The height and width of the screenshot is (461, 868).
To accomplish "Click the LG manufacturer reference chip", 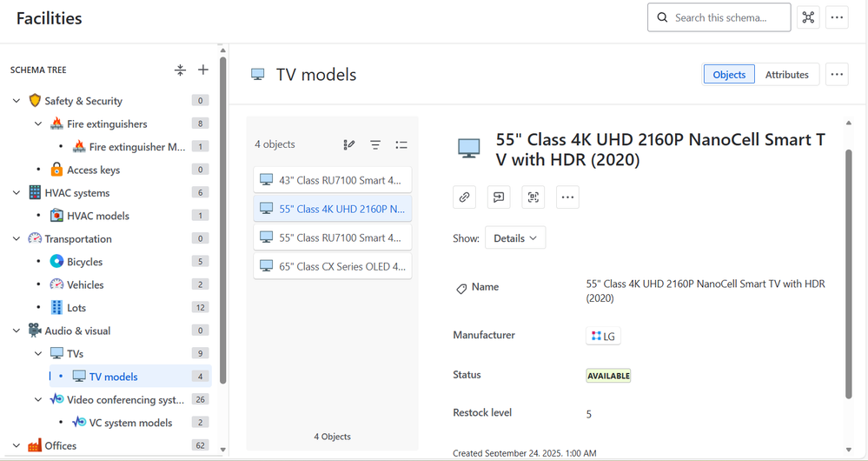I will 603,336.
